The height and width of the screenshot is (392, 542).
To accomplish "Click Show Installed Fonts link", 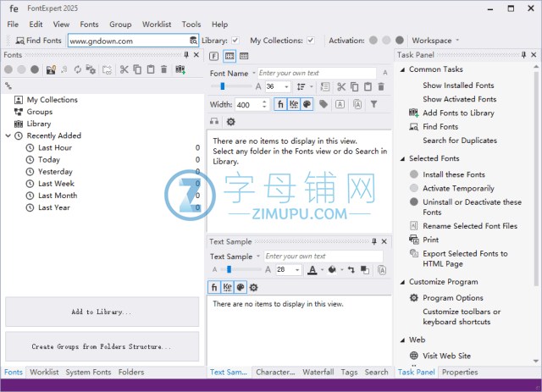I will click(458, 85).
